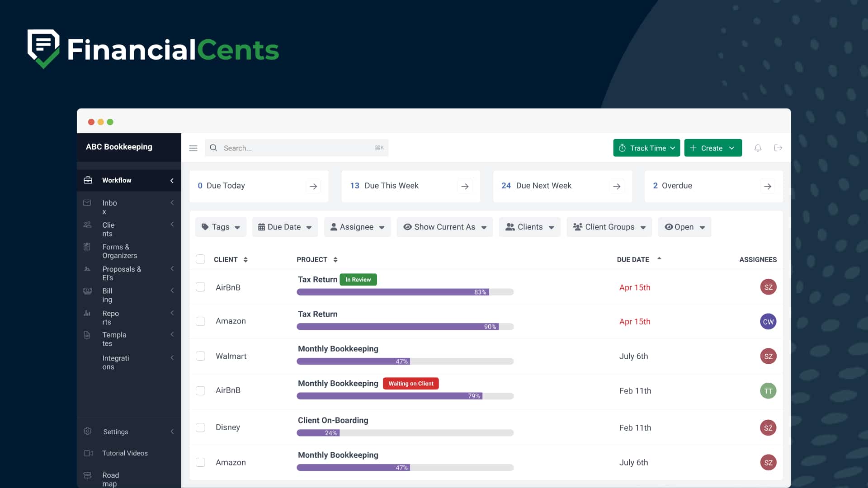Viewport: 868px width, 488px height.
Task: Click the Inbox envelope icon
Action: coord(87,202)
